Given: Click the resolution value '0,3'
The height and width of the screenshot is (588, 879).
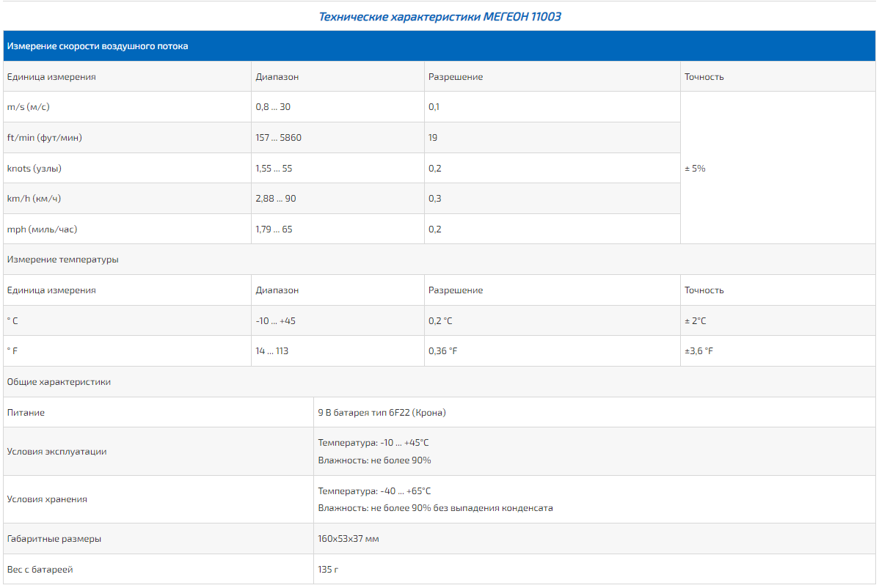Looking at the screenshot, I should (x=435, y=199).
